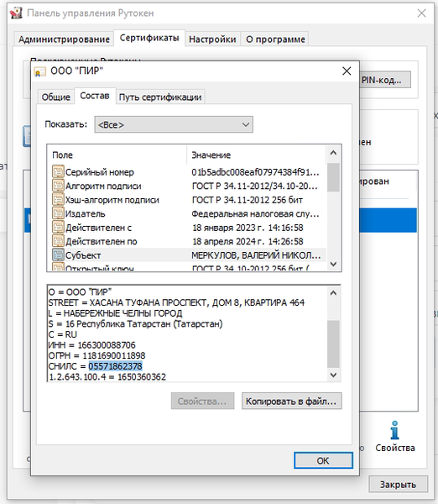This screenshot has width=438, height=504.
Task: Open the Настройки tab in Рутокен panel
Action: click(x=212, y=39)
